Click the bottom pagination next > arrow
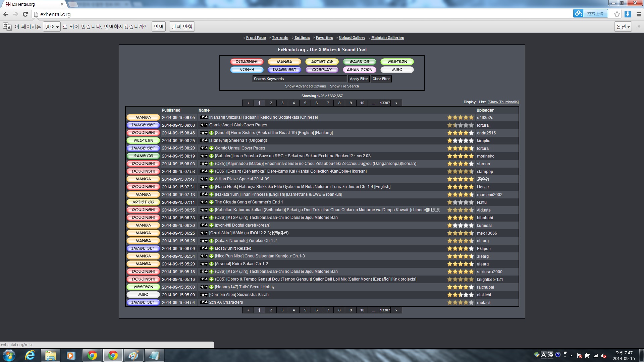Screen dimensions: 644x362 point(396,310)
